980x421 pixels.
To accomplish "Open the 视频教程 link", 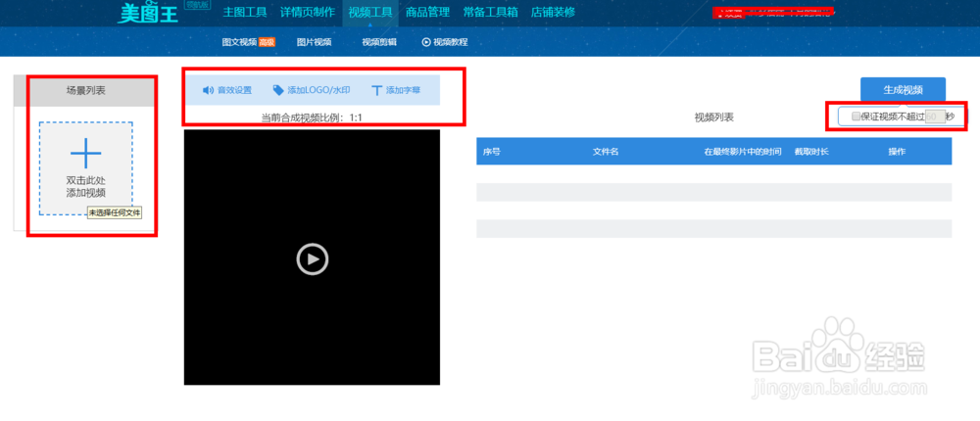I will pyautogui.click(x=451, y=42).
